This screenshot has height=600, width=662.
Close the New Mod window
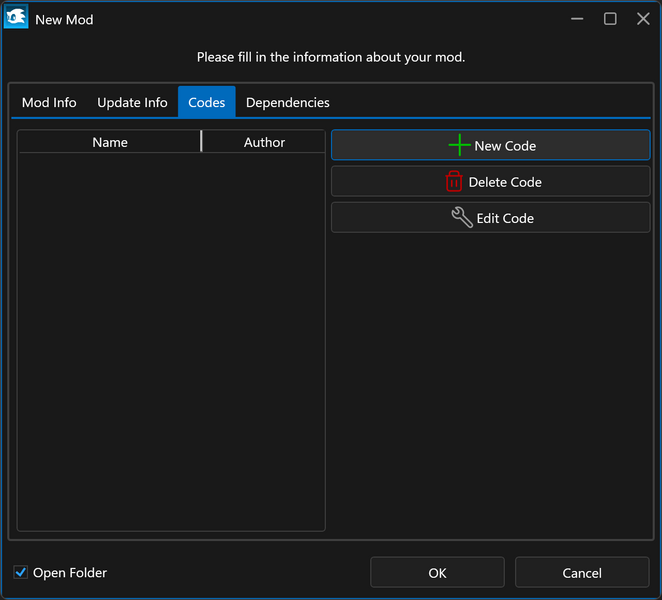[x=643, y=19]
